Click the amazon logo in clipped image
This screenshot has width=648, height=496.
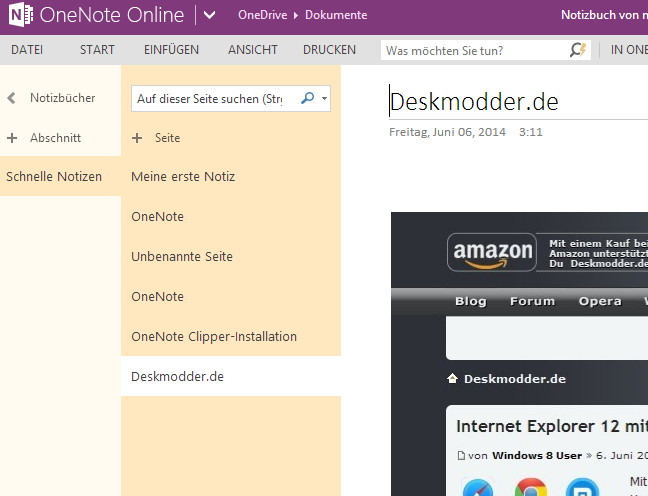(492, 252)
